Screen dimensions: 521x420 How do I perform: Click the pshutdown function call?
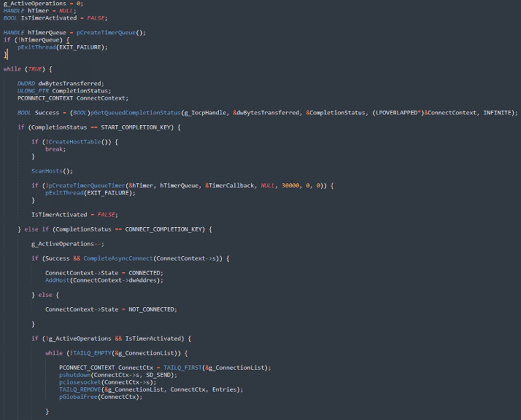[x=75, y=375]
